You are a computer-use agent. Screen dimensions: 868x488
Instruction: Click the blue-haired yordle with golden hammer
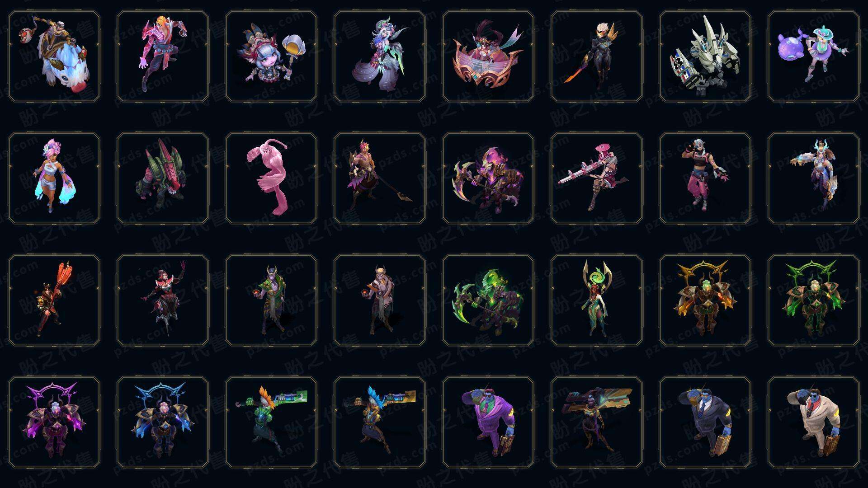271,56
